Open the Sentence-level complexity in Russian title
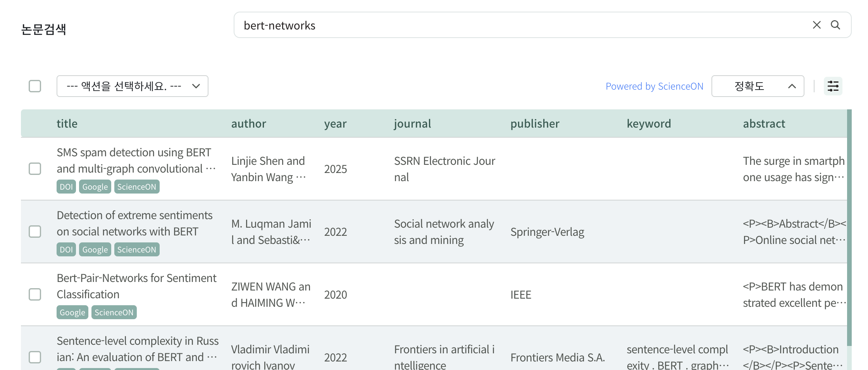The width and height of the screenshot is (868, 370). [138, 349]
